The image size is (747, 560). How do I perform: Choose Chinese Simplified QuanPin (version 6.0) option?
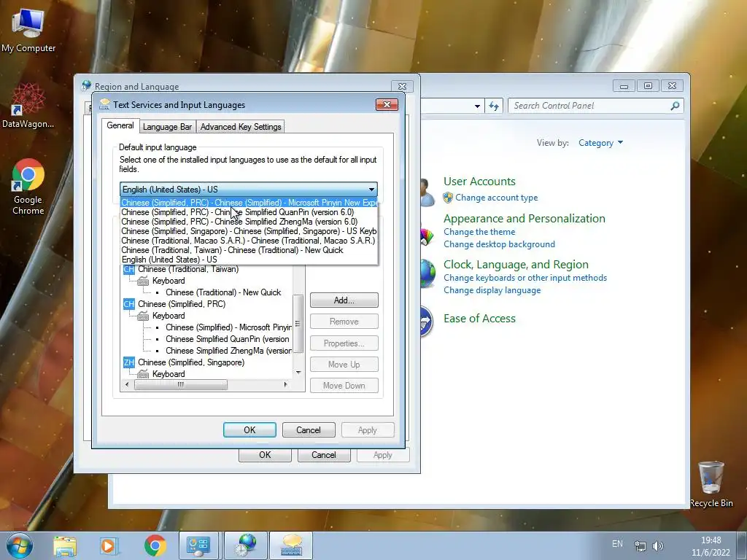249,212
